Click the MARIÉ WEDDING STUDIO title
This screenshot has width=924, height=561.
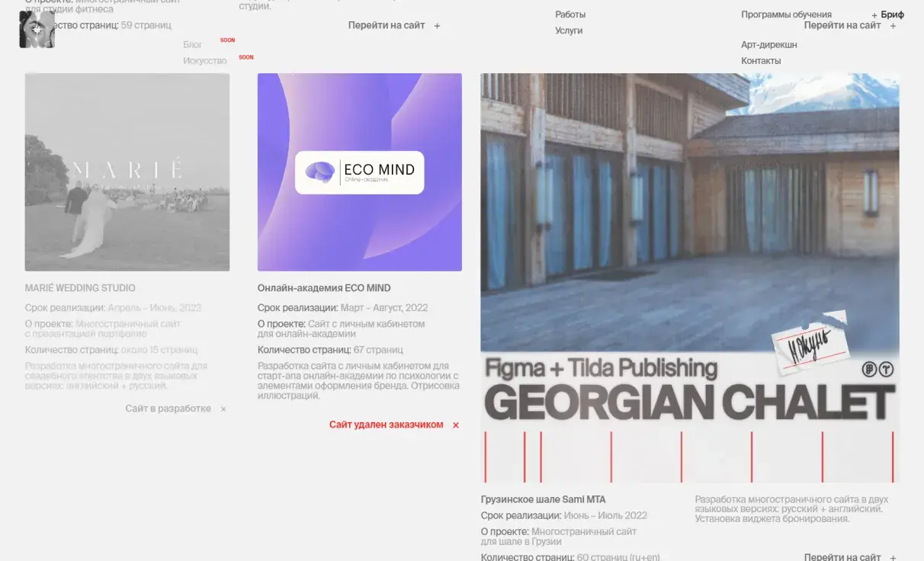click(80, 288)
